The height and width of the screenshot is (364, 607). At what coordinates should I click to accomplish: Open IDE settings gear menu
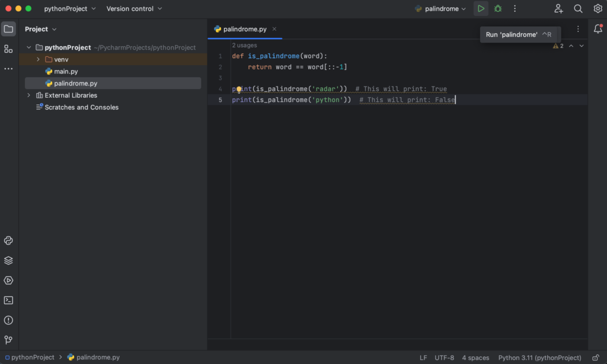tap(598, 9)
